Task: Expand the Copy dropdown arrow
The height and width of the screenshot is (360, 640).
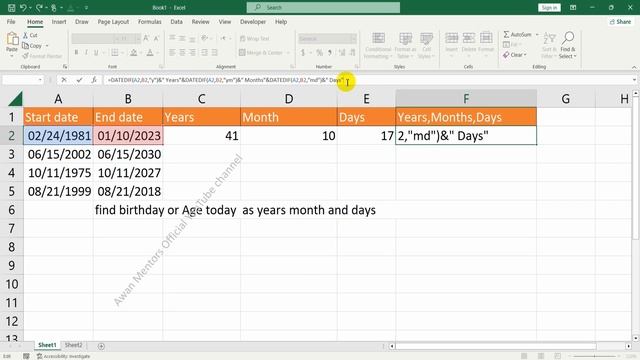Action: (x=47, y=46)
